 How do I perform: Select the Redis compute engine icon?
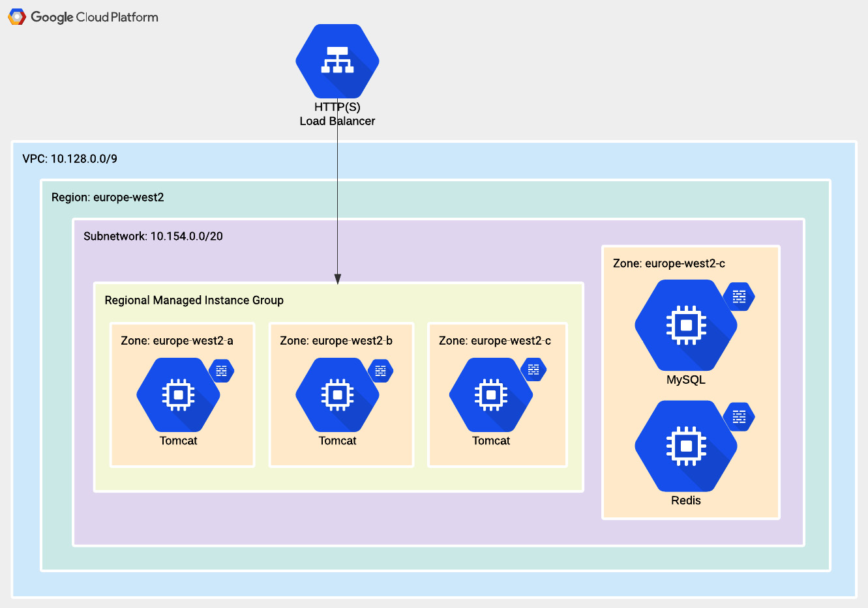[x=686, y=446]
